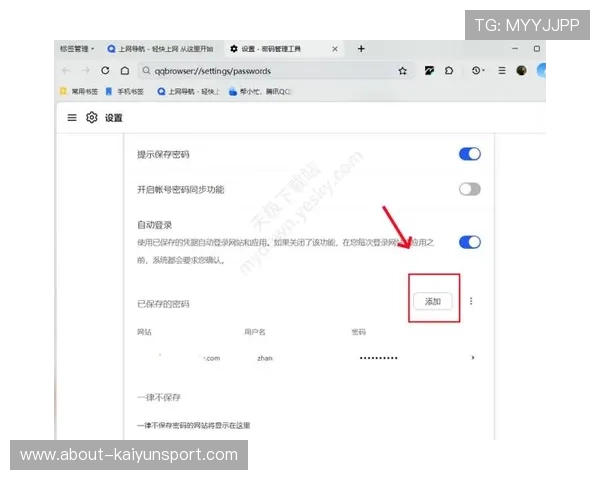Click the username zhan
Viewport: 600px width, 480px height.
(265, 358)
